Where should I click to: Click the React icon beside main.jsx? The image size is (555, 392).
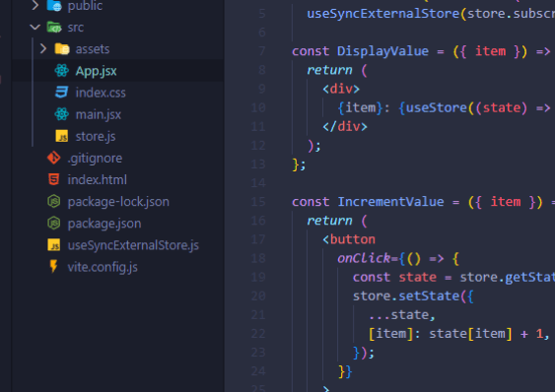click(61, 114)
